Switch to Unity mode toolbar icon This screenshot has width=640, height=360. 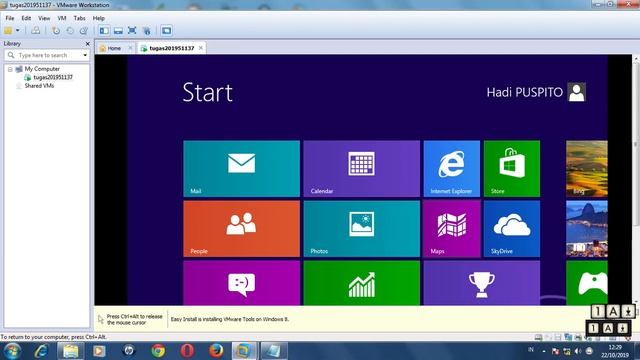tap(147, 31)
